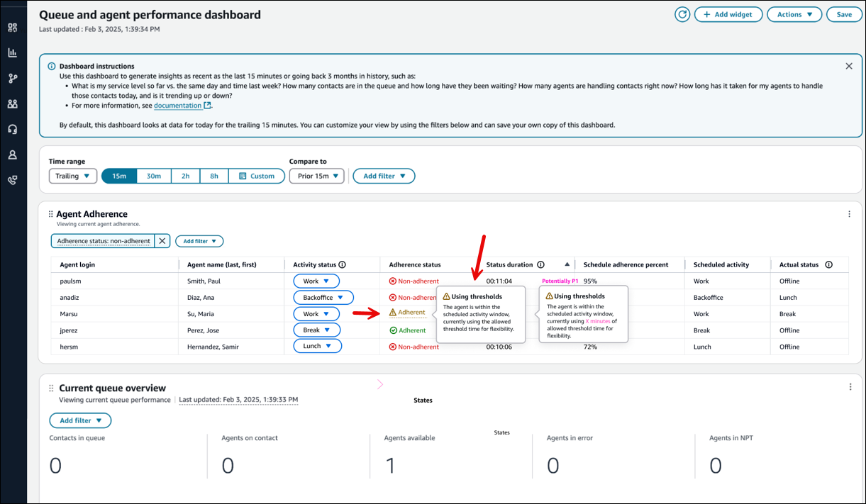Click the refresh dashboard icon

tap(682, 14)
